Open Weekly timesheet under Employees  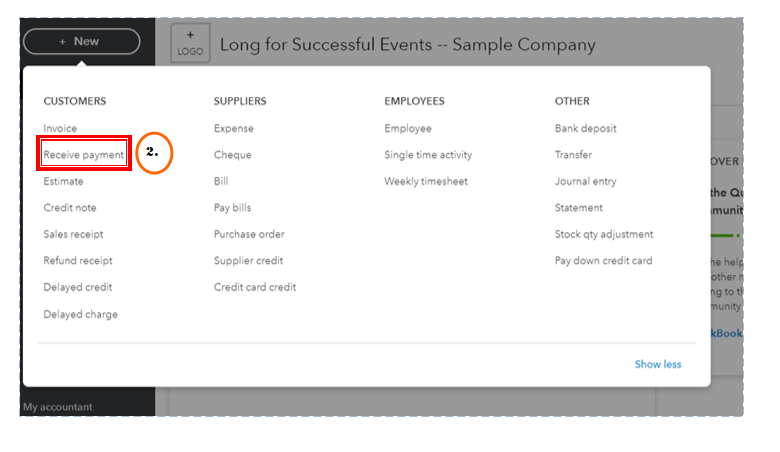426,181
